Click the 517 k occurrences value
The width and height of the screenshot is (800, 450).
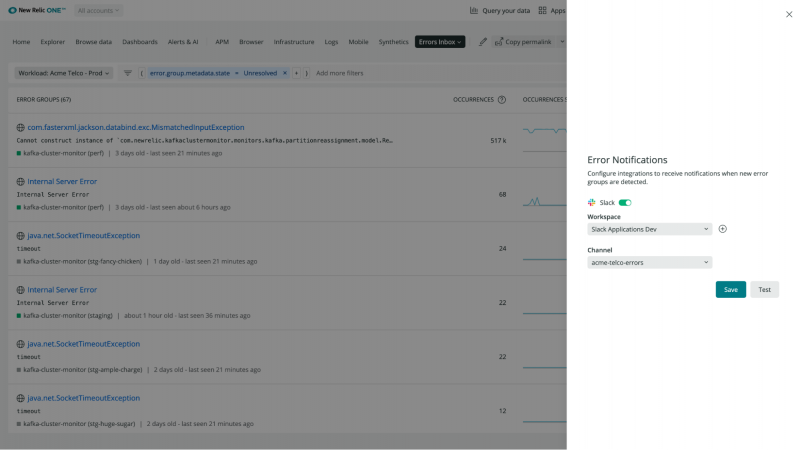pos(498,140)
